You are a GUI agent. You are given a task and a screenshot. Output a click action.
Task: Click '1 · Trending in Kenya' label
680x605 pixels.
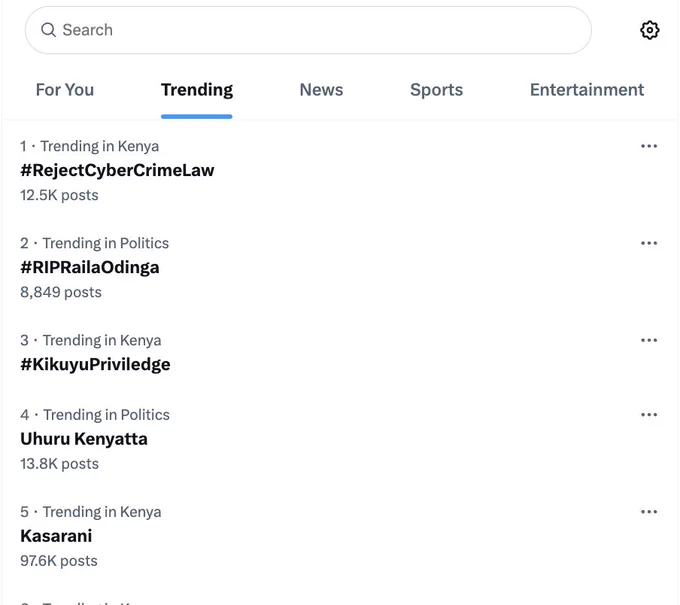click(x=89, y=147)
